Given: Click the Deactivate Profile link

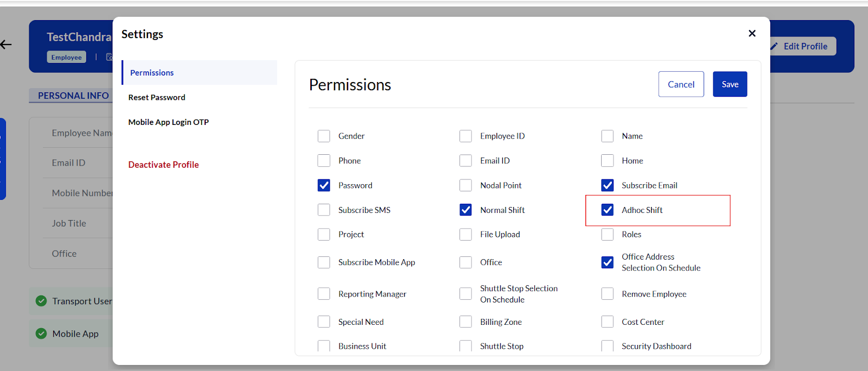Looking at the screenshot, I should point(163,165).
